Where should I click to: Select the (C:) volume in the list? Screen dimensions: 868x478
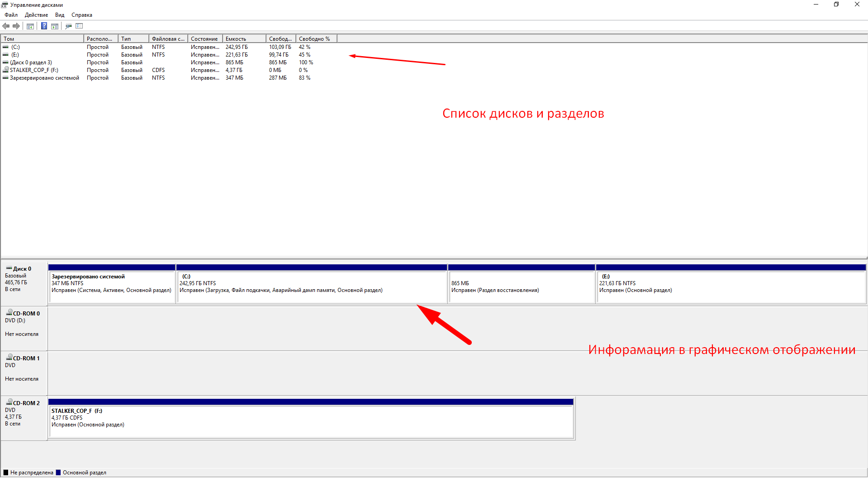tap(15, 47)
